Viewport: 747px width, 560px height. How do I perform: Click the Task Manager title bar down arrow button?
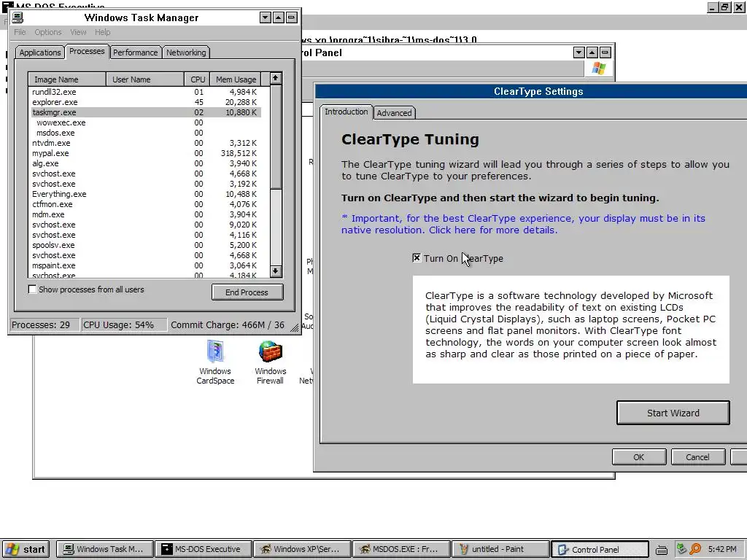266,17
